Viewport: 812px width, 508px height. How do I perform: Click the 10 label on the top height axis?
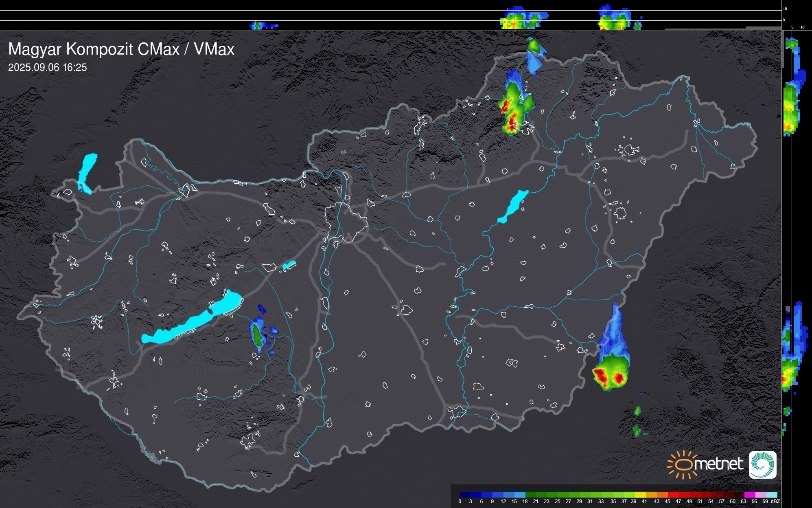pyautogui.click(x=785, y=9)
